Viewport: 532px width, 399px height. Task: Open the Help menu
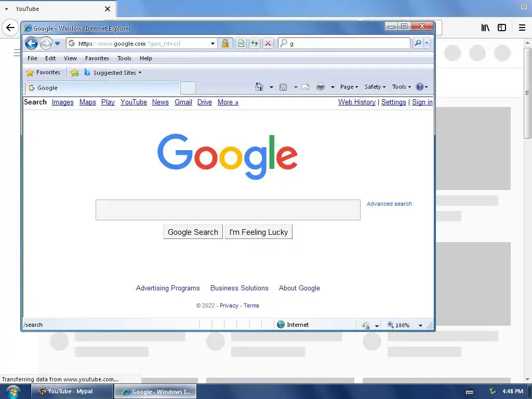click(146, 58)
